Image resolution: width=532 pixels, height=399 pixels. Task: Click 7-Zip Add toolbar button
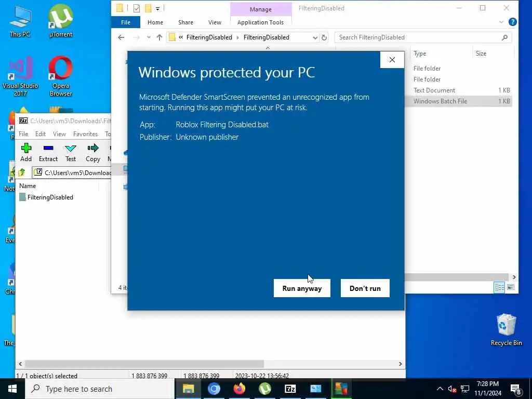(26, 152)
